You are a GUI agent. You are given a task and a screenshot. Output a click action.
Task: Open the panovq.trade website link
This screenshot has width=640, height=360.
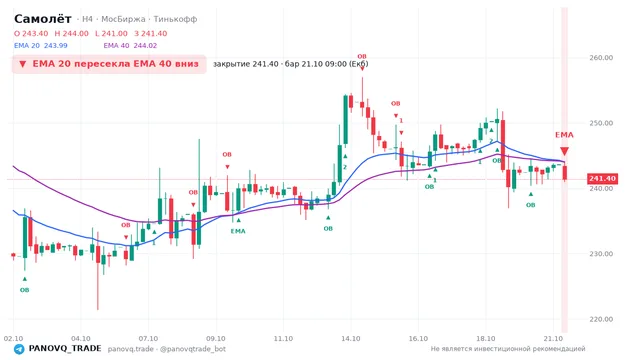[x=131, y=349]
